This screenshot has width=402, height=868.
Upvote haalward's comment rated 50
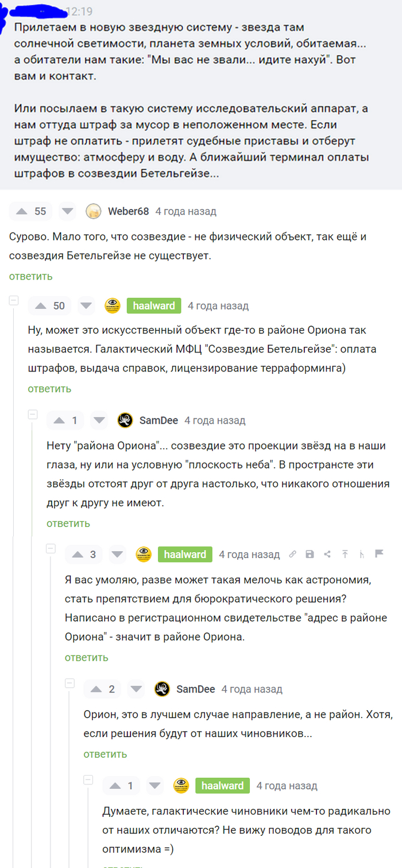point(40,305)
